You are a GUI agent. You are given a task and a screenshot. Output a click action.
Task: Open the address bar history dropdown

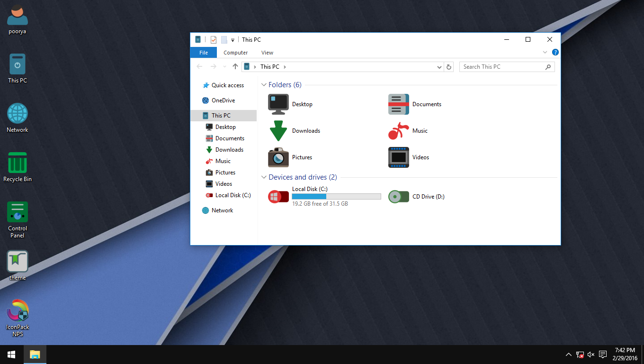(439, 66)
